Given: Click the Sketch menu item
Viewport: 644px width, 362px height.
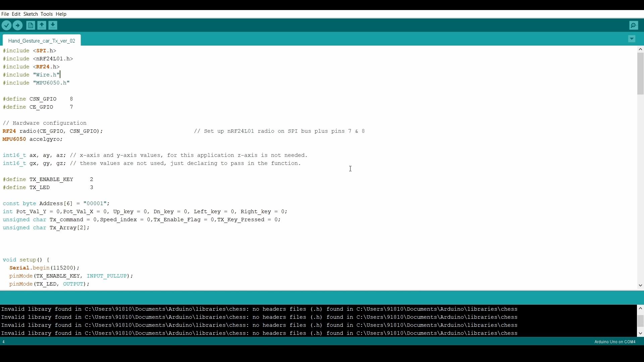Looking at the screenshot, I should (x=30, y=14).
